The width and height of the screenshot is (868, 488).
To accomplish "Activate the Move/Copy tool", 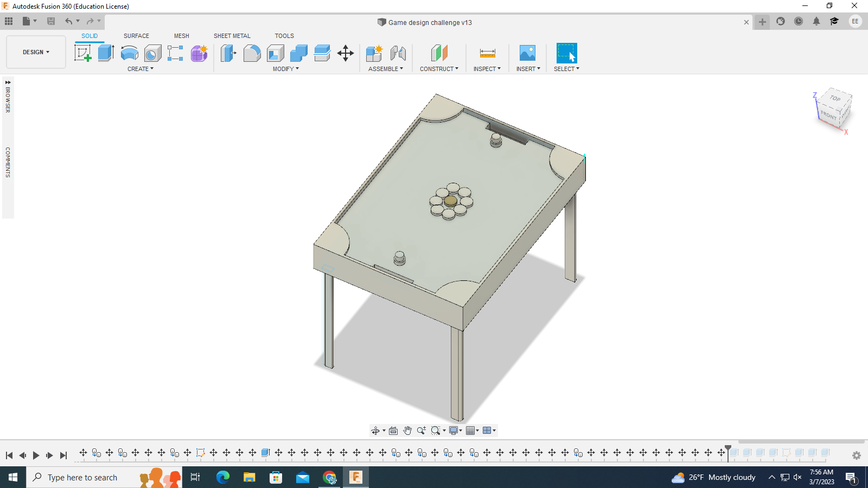I will click(346, 53).
